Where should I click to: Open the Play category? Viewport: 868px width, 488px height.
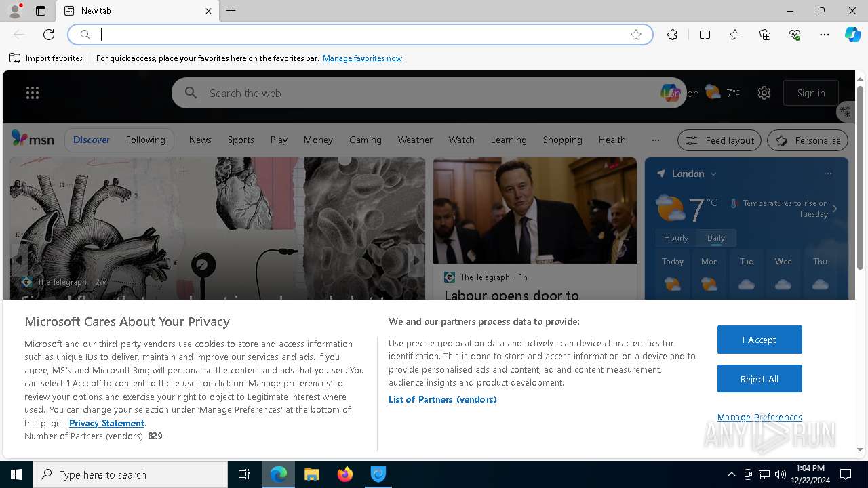point(279,140)
